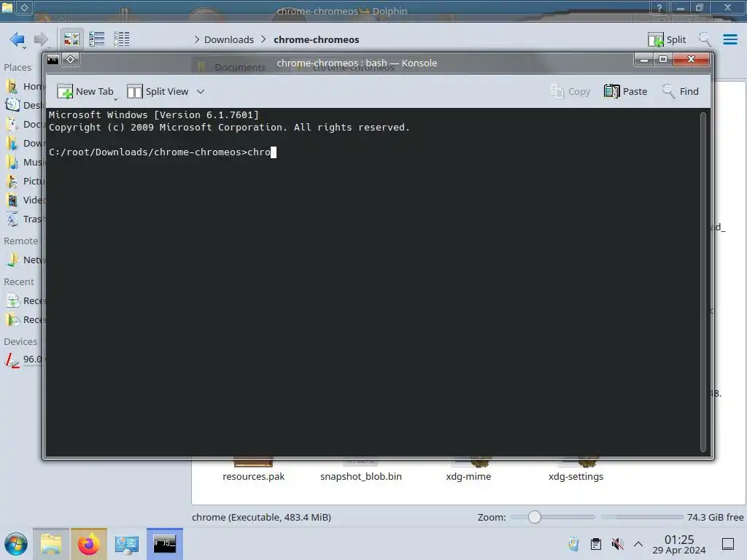The height and width of the screenshot is (560, 747).
Task: Select xdg-mime file
Action: click(x=468, y=476)
